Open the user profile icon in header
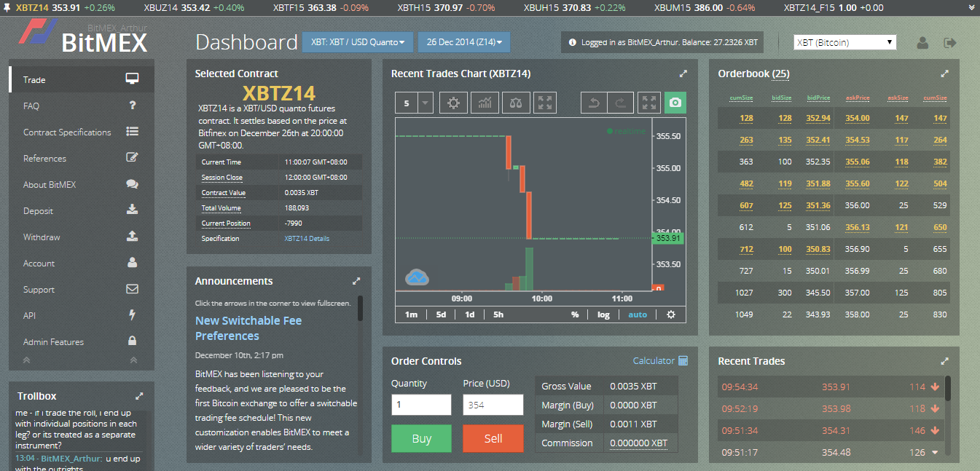 coord(922,42)
